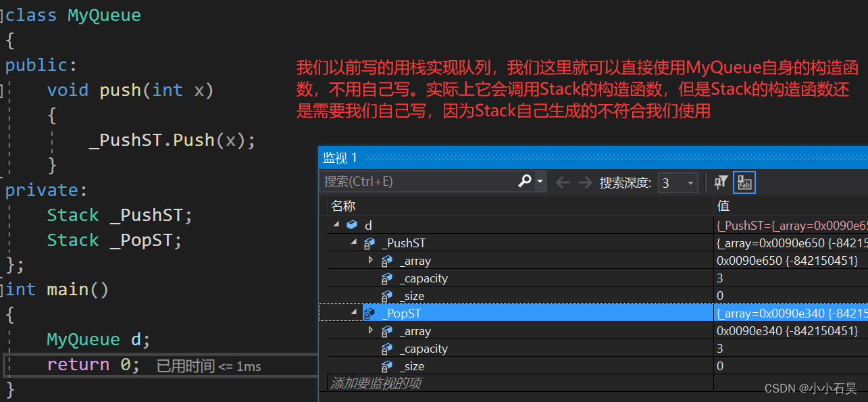Click the field icon beside _PushST

point(369,243)
